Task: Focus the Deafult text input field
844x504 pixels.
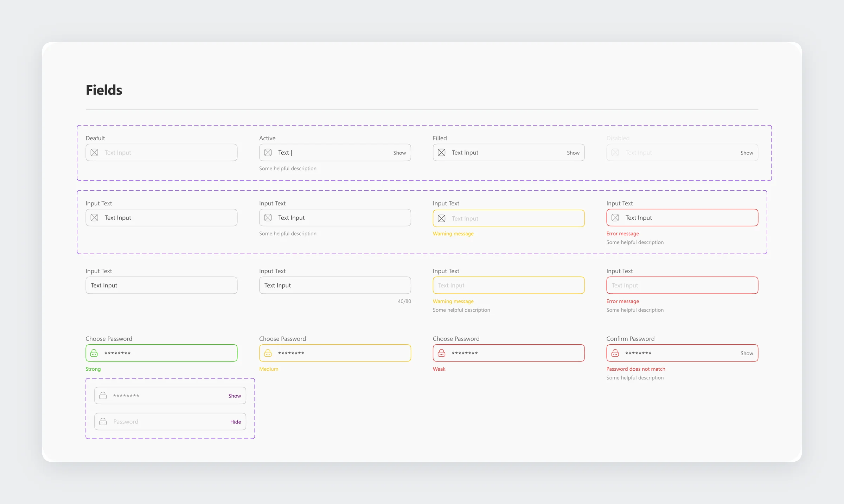Action: pos(161,152)
